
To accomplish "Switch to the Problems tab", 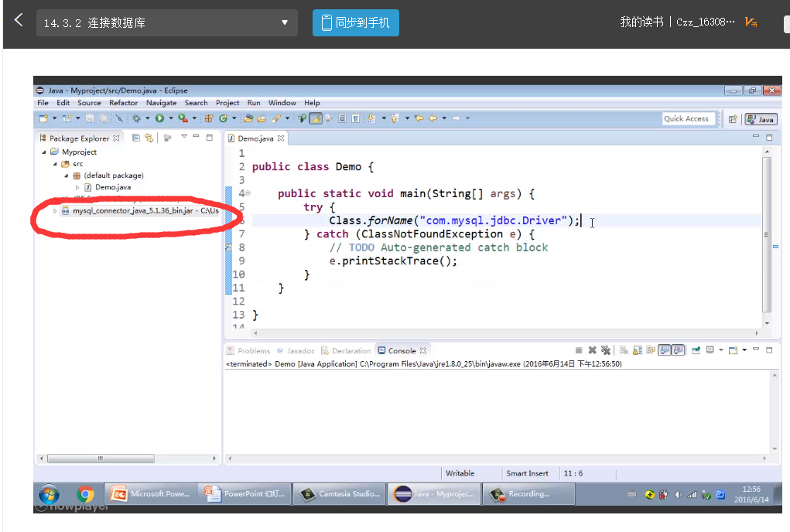I will tap(249, 350).
